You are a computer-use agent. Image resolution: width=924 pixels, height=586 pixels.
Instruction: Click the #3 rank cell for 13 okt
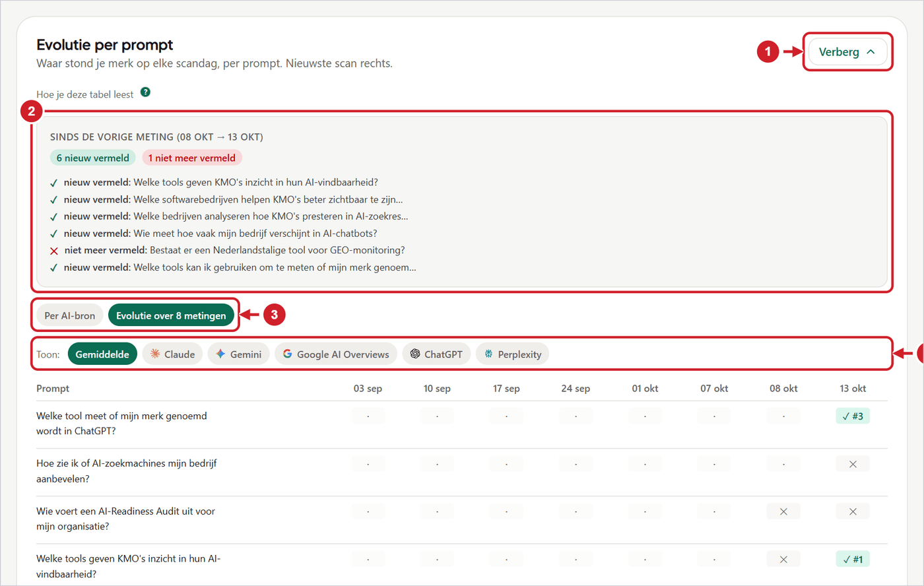point(853,416)
